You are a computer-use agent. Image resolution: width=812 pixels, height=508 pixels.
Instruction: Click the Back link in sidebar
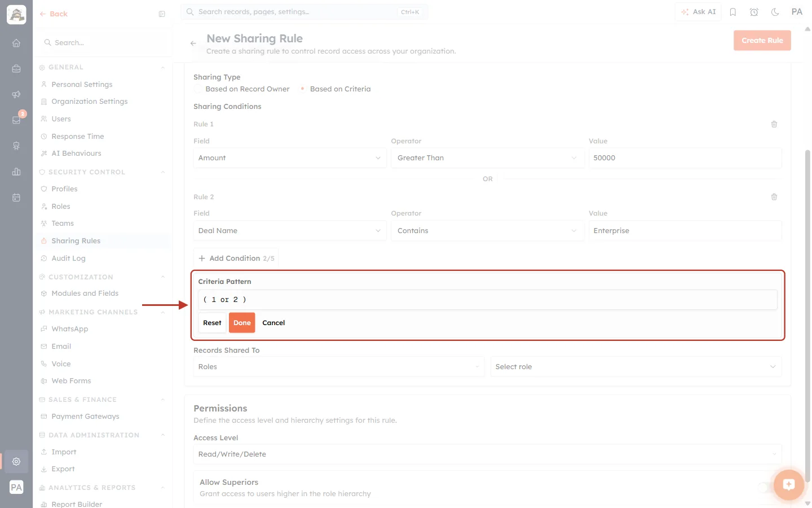click(x=54, y=14)
